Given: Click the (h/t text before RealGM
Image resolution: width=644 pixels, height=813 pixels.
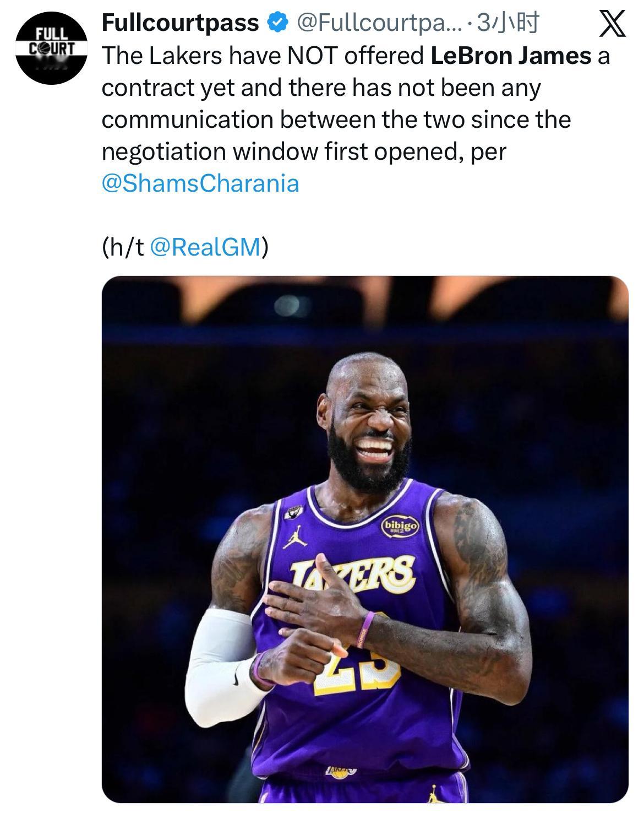Looking at the screenshot, I should pos(124,247).
